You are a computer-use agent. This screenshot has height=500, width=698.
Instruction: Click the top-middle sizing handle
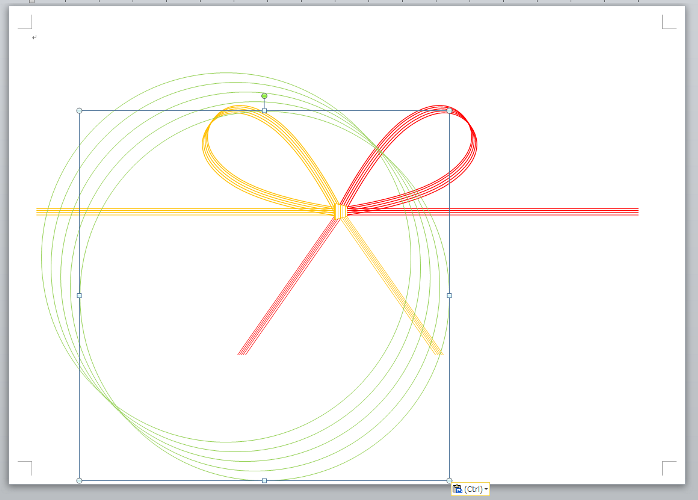264,110
